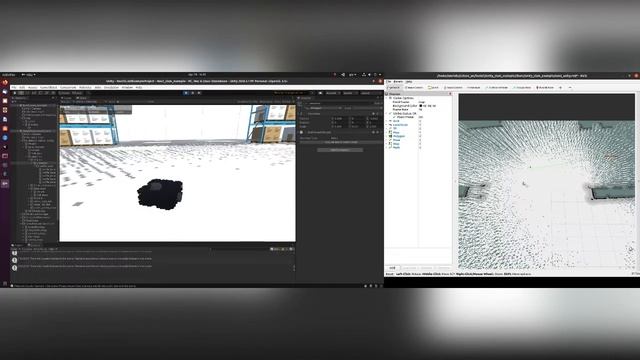Screen dimensions: 640x360
Task: Open Unity Console tab
Action: click(x=35, y=245)
